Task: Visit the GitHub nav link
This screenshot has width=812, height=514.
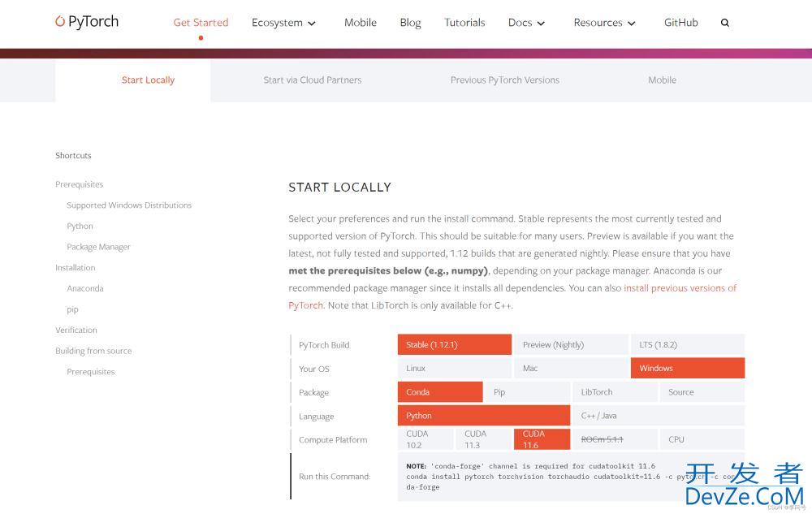Action: pos(681,23)
